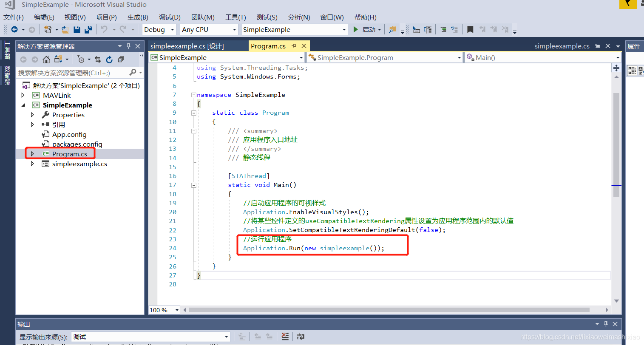Open the 视图(V) menu
644x345 pixels.
(x=75, y=17)
